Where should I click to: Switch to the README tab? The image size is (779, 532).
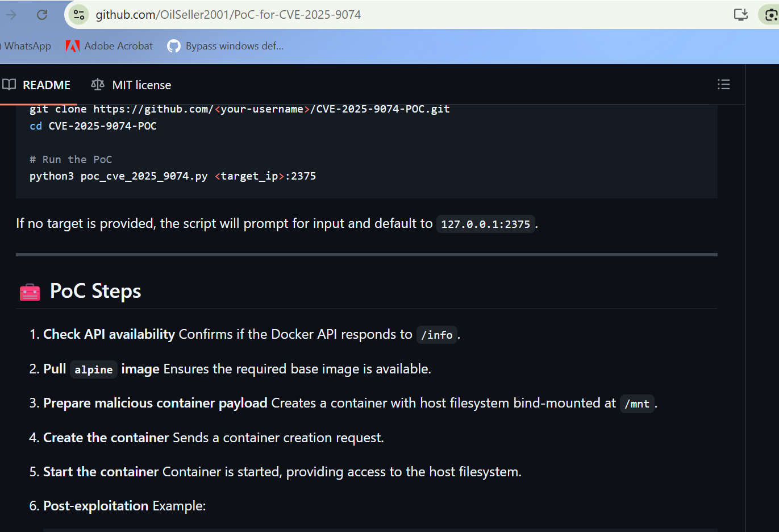coord(37,85)
